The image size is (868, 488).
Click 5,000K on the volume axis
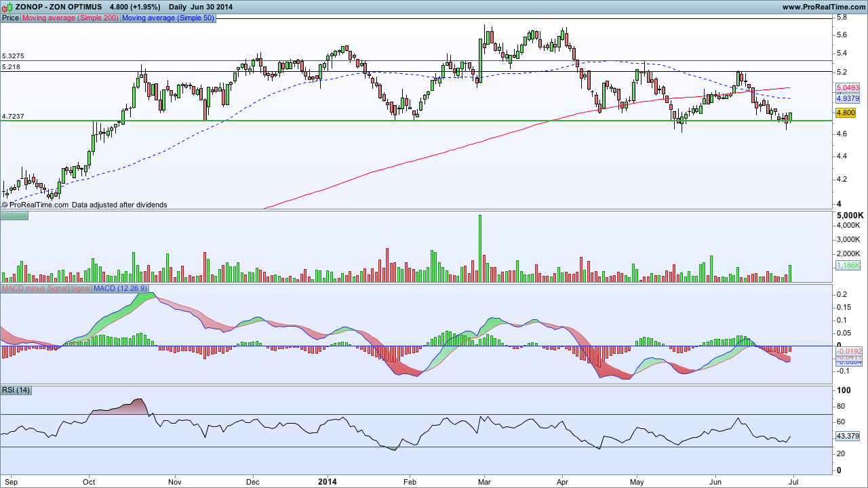click(x=850, y=216)
